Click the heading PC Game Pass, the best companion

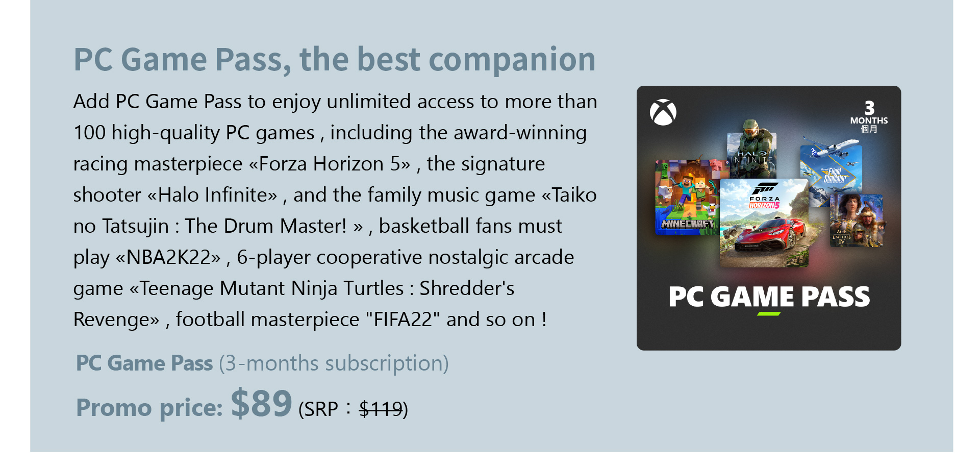pos(335,60)
